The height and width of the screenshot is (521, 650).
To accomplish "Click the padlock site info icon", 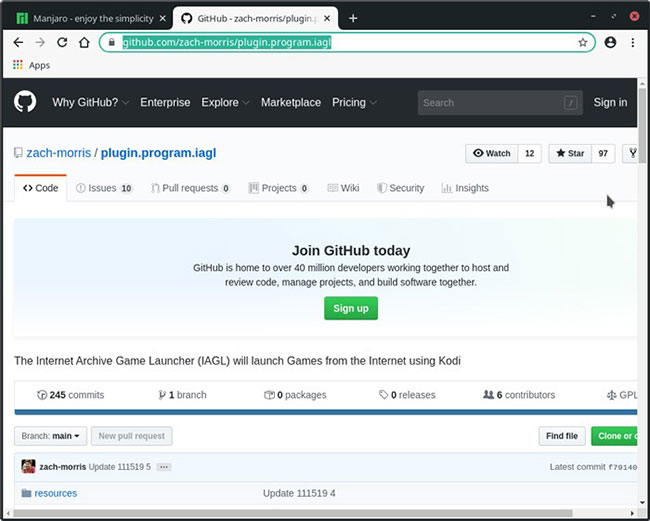I will pos(112,42).
